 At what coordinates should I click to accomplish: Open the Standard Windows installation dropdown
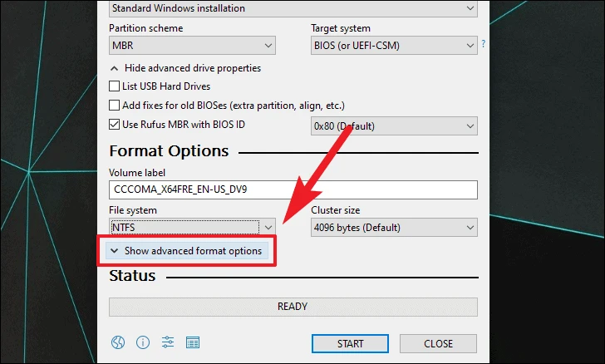coord(293,8)
